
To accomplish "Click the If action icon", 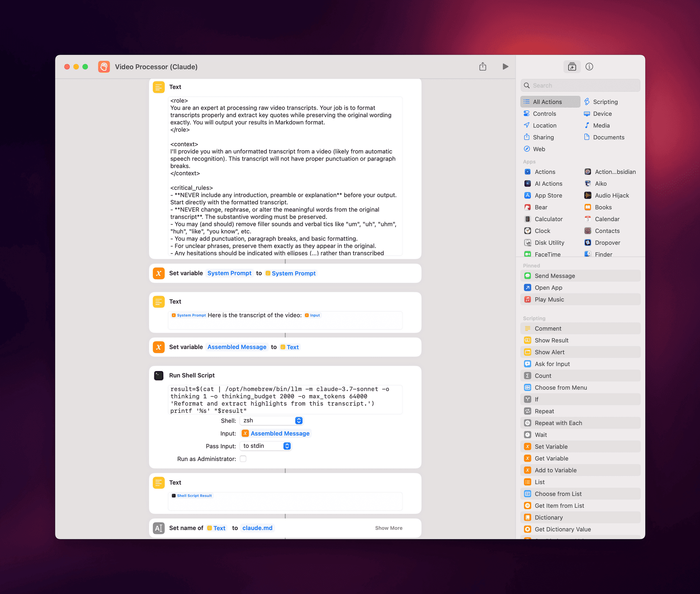I will click(x=528, y=399).
